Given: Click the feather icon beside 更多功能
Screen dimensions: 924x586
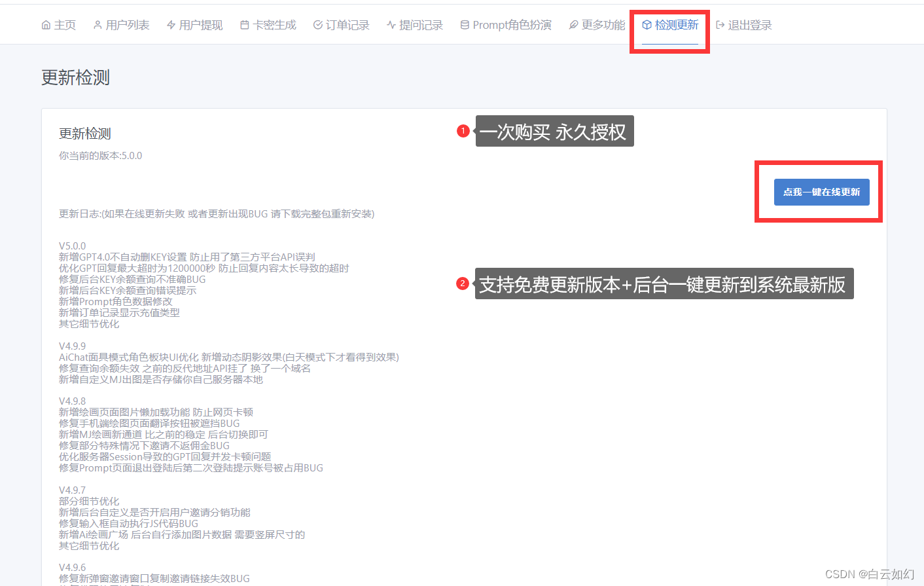Looking at the screenshot, I should pyautogui.click(x=573, y=25).
